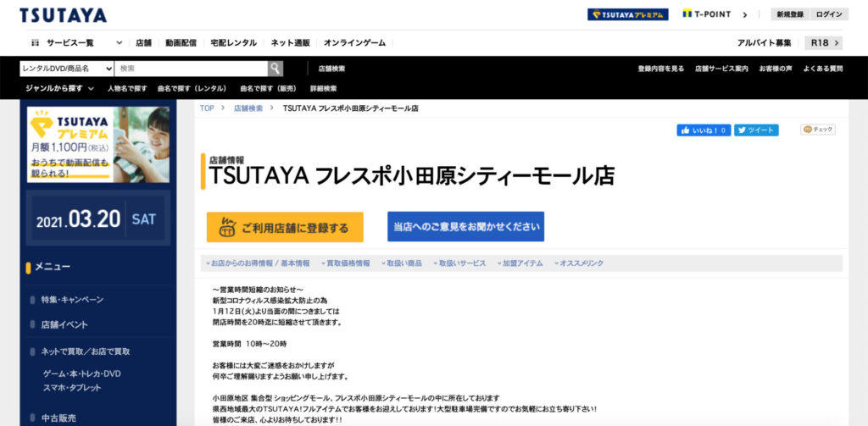Viewport: 868px width, 426px height.
Task: Open 中古販売 in sidebar menu
Action: [x=58, y=418]
